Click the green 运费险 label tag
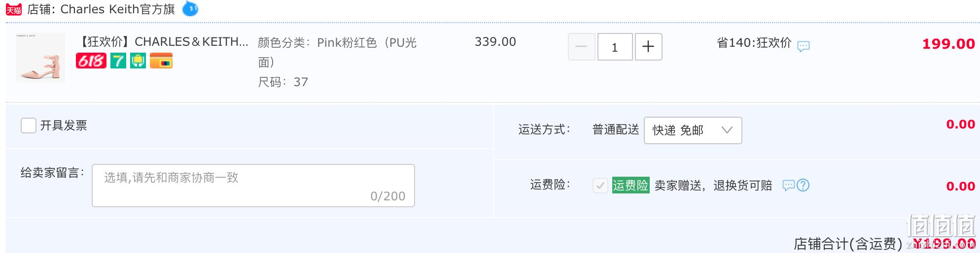Screen dimensions: 980x253 click(630, 185)
